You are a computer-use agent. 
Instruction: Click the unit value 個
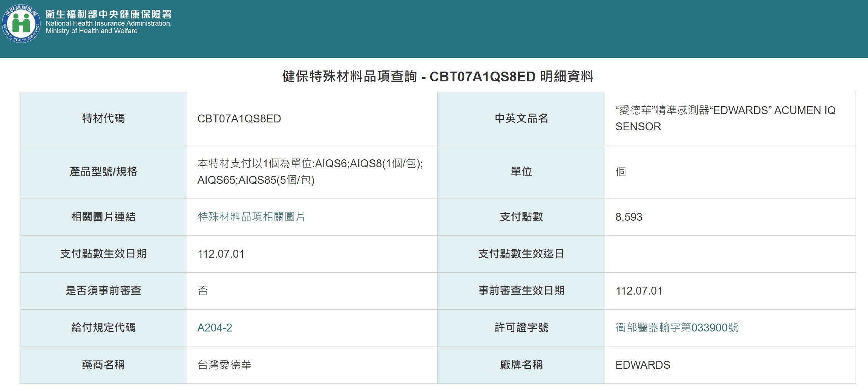(621, 172)
